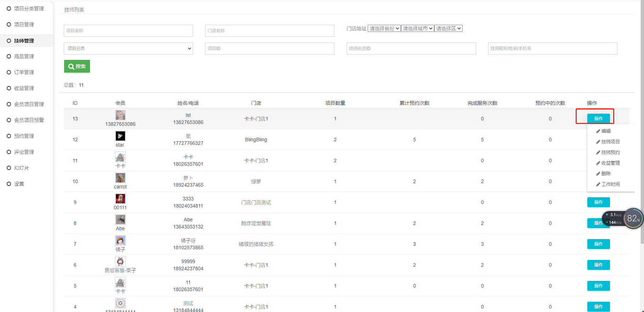This screenshot has width=644, height=312.
Task: Focus the 技师昵称/姓名/手机号 input field
Action: click(553, 49)
